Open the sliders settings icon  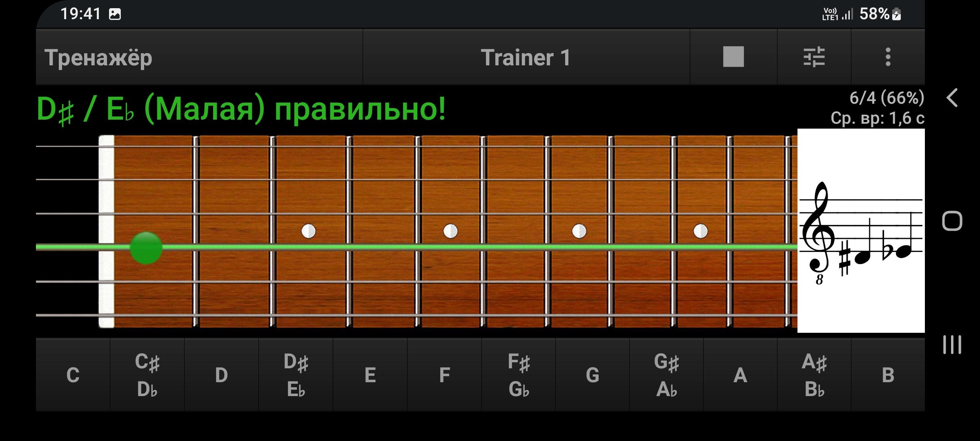(814, 57)
